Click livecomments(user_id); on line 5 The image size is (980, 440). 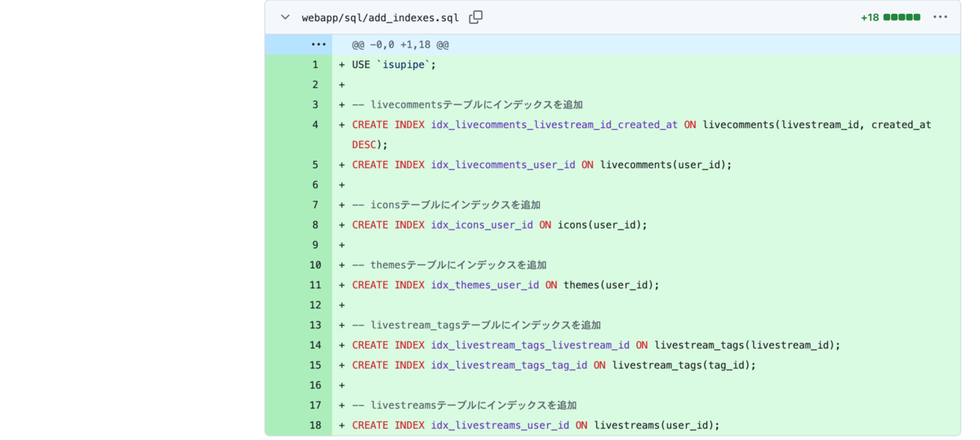(666, 165)
